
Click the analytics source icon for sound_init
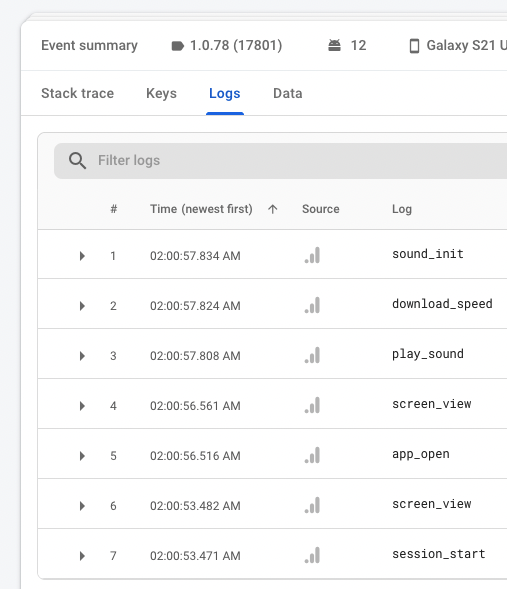312,255
